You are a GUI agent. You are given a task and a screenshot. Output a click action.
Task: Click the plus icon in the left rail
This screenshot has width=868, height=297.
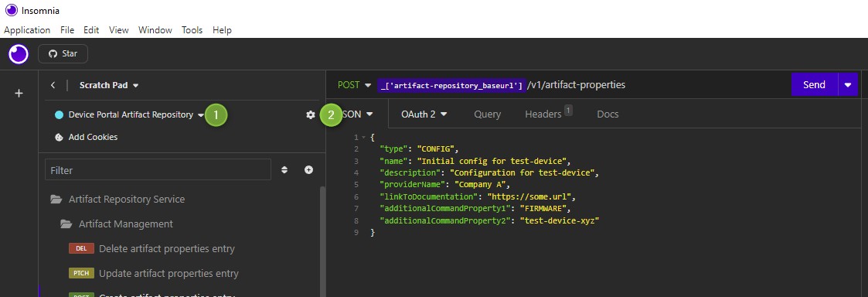point(19,94)
